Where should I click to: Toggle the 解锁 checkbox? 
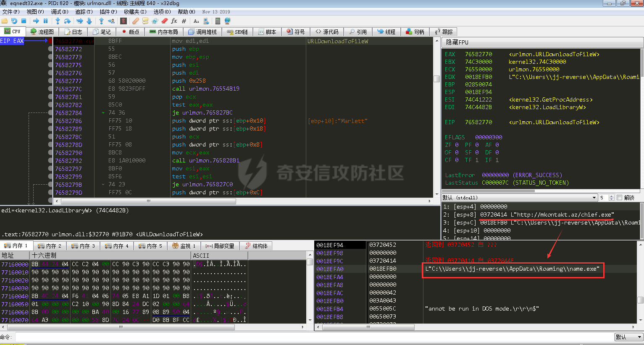[x=619, y=198]
